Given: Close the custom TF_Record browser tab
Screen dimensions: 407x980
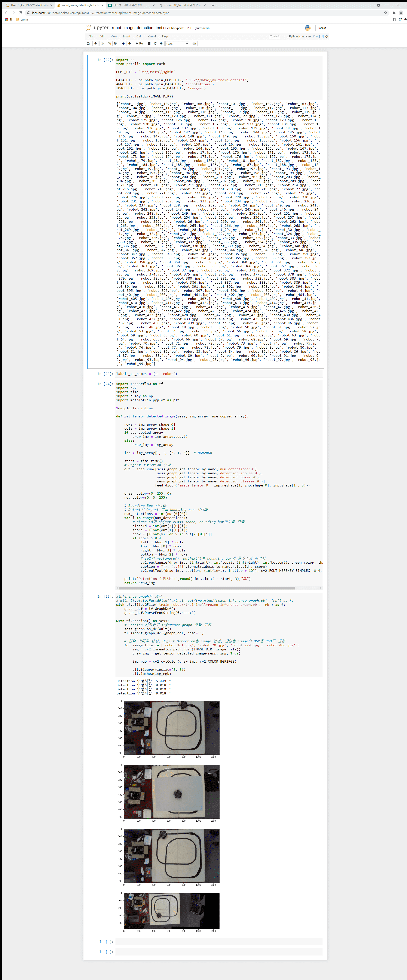Looking at the screenshot, I should (205, 5).
